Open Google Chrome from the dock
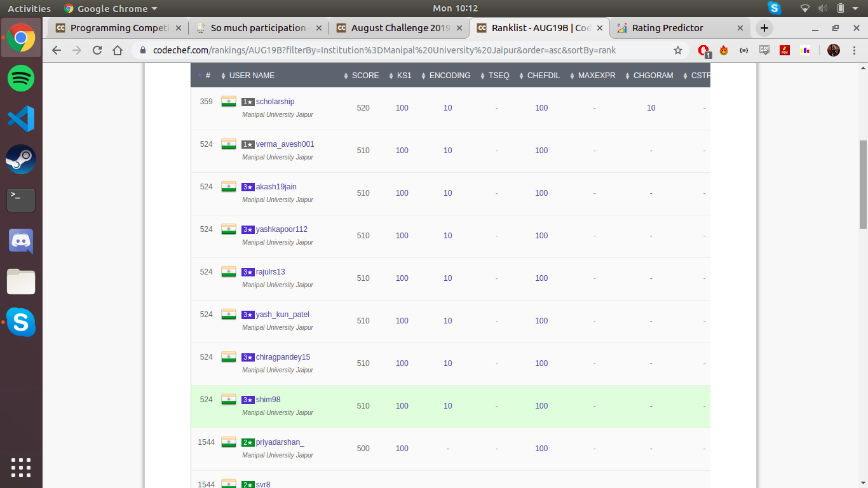Screen dimensions: 868x488 point(21,37)
